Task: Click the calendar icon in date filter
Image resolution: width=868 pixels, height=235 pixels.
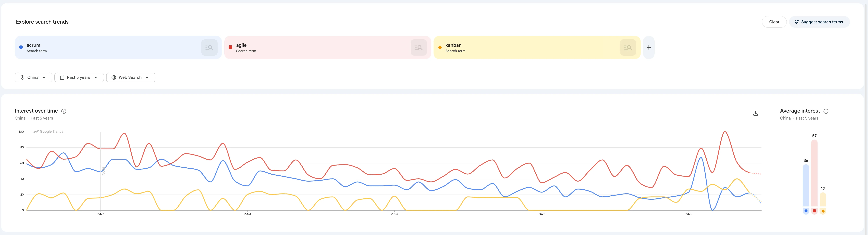Action: coord(62,78)
